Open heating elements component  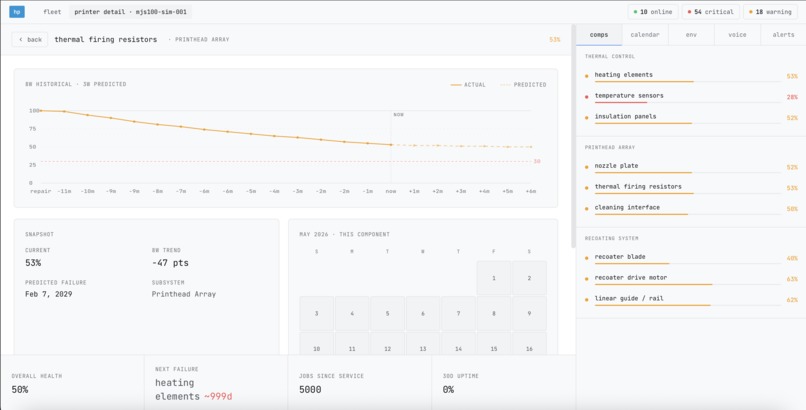coord(691,76)
